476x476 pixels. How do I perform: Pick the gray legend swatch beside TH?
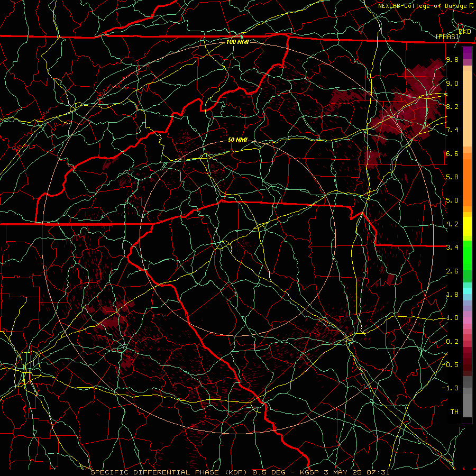[x=467, y=406]
